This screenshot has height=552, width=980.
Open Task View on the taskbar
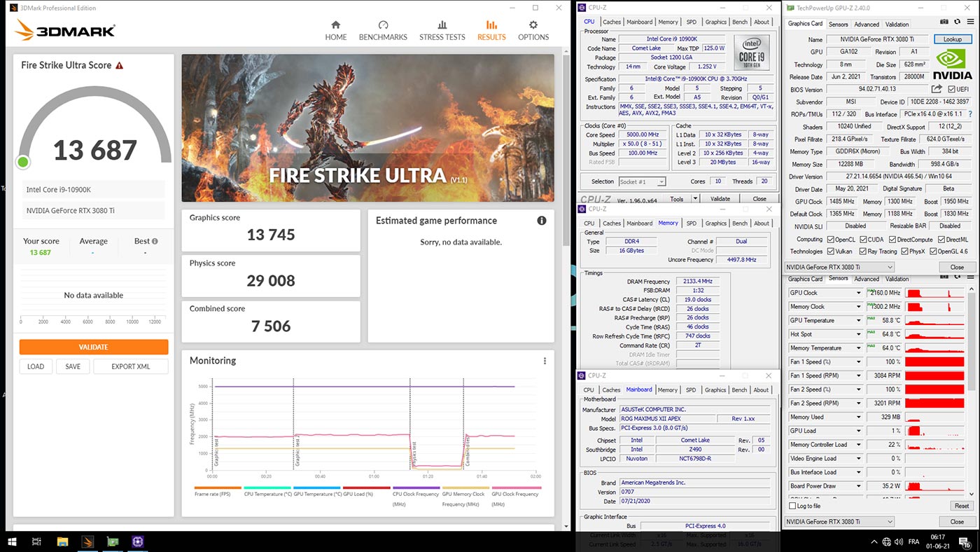tap(36, 541)
